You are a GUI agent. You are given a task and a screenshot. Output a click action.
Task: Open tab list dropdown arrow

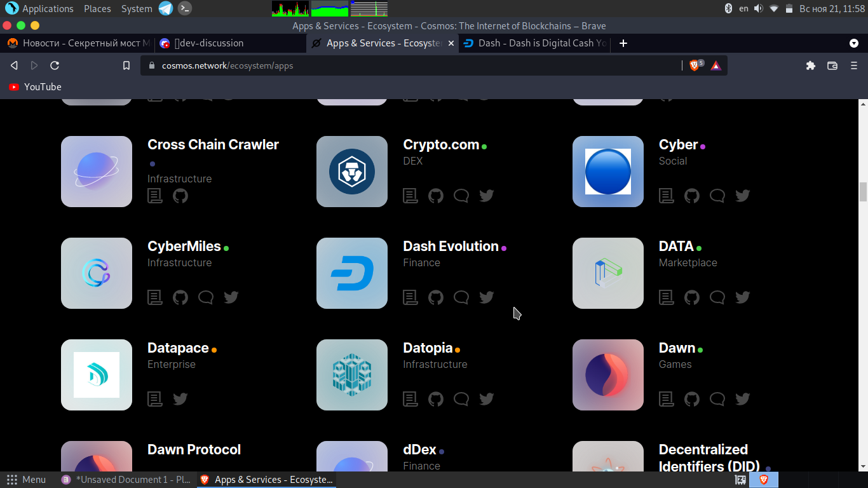click(x=854, y=43)
